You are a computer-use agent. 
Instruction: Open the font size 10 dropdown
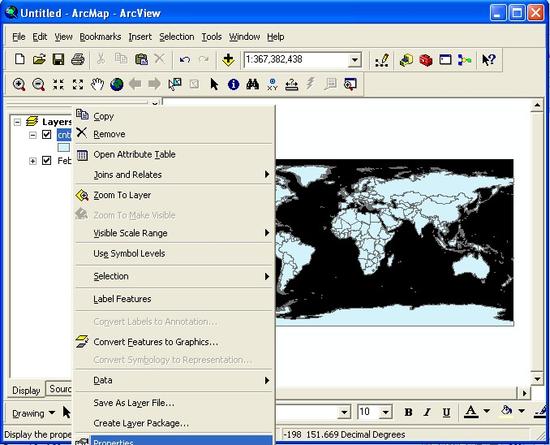(x=385, y=412)
